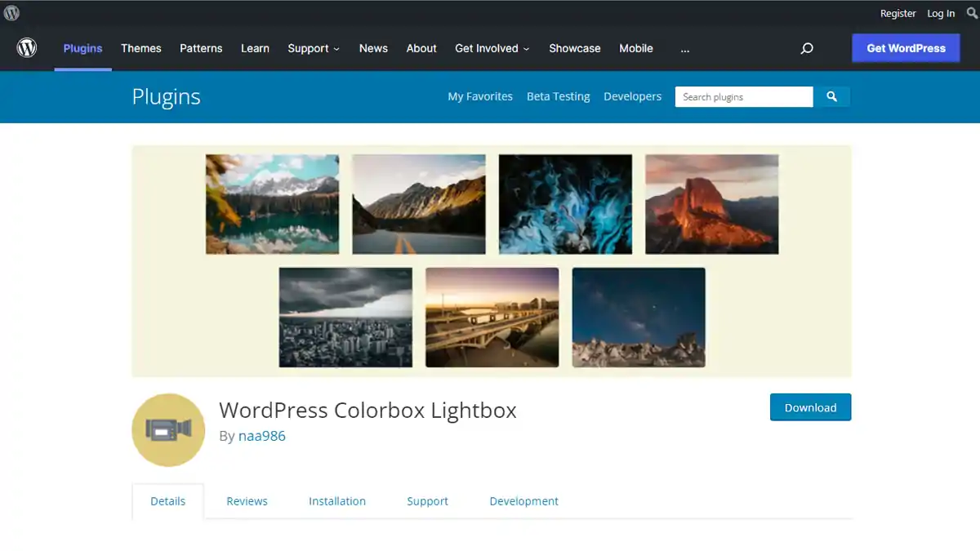The width and height of the screenshot is (980, 551).
Task: Open the Installation tab
Action: [337, 501]
